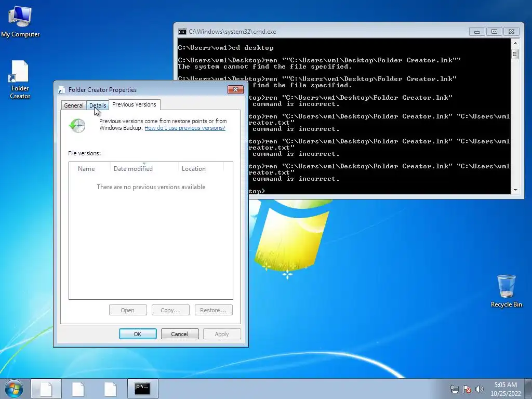Click the cmd.exe title bar icon
Screen dimensions: 532x399
[182, 32]
